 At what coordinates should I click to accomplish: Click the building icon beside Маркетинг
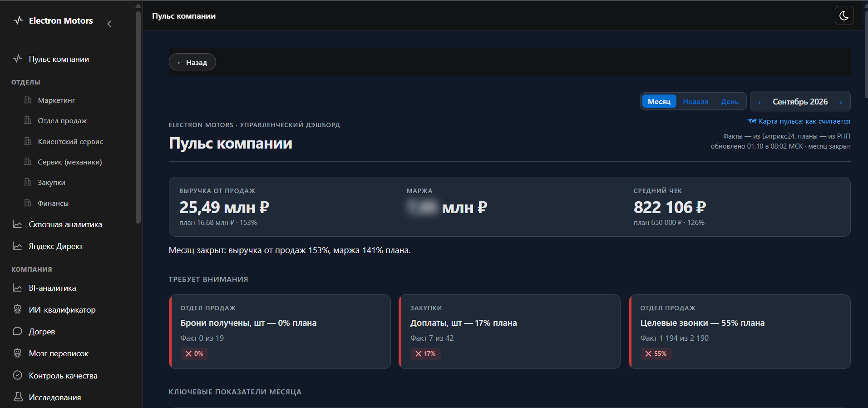pos(28,100)
